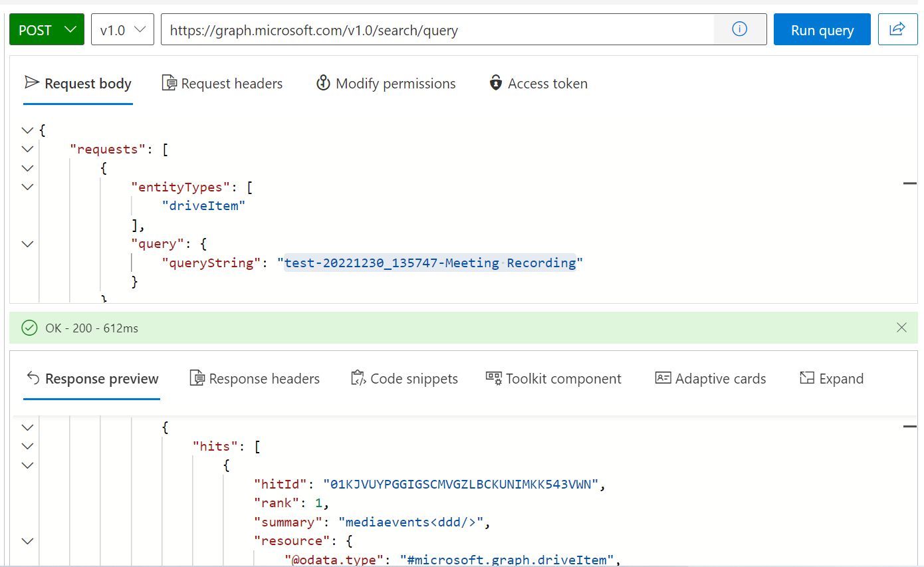The image size is (924, 567).
Task: Open the Access token tab
Action: (538, 84)
